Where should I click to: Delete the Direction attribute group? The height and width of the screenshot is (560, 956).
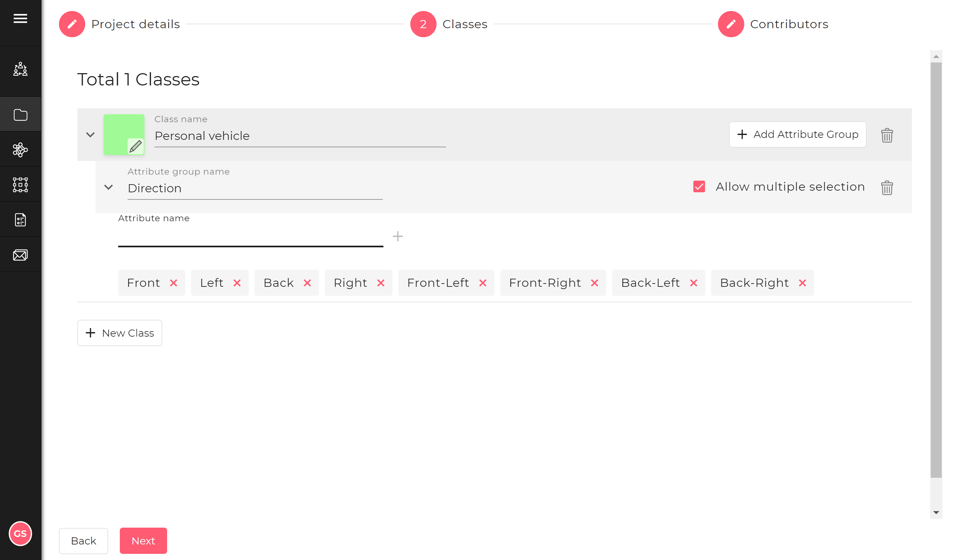pos(887,188)
